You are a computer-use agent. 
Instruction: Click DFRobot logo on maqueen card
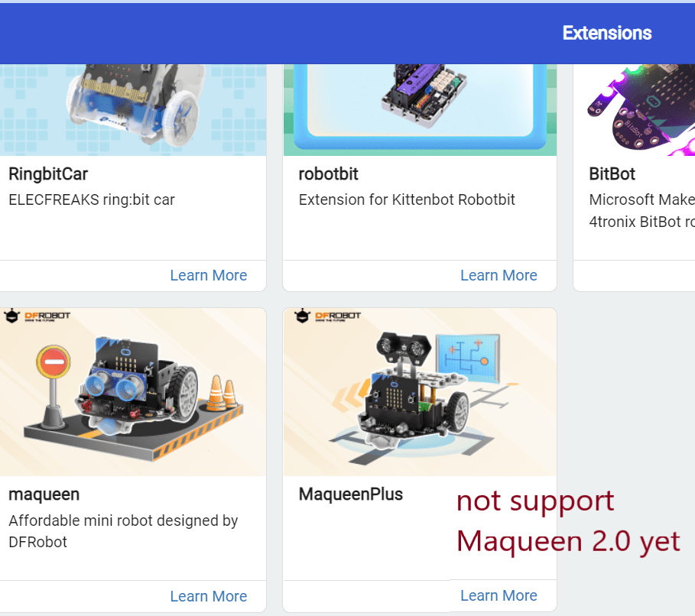37,316
